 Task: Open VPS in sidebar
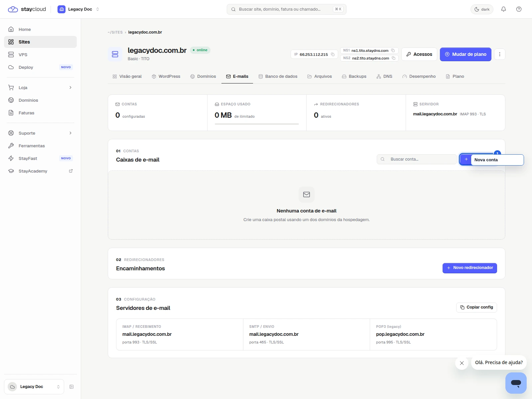point(40,55)
